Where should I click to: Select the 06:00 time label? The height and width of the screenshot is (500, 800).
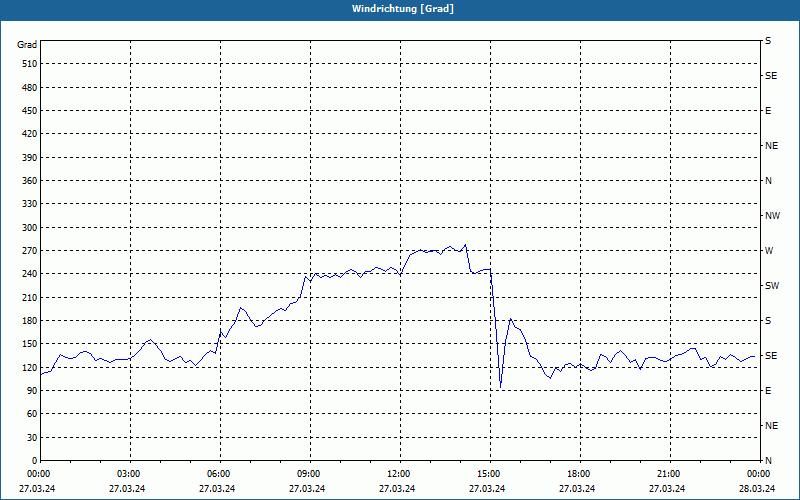click(x=219, y=474)
